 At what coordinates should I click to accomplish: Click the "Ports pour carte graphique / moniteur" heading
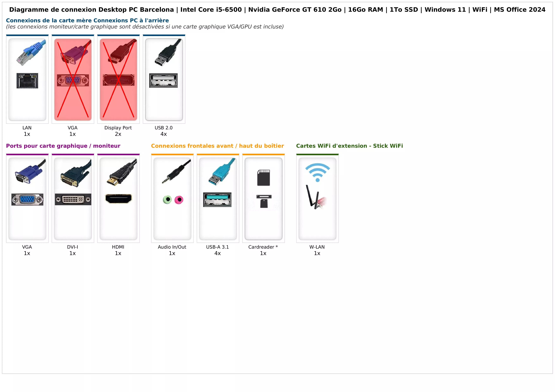tap(63, 146)
